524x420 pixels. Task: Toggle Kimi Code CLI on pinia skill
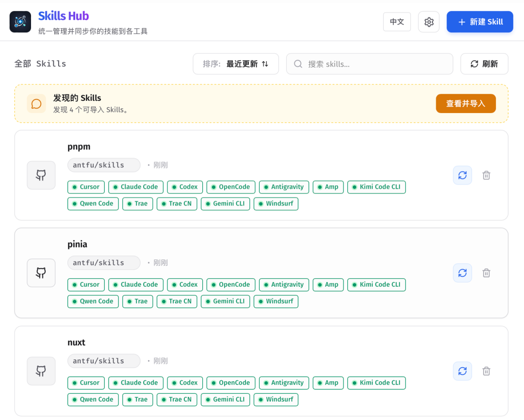click(x=377, y=285)
